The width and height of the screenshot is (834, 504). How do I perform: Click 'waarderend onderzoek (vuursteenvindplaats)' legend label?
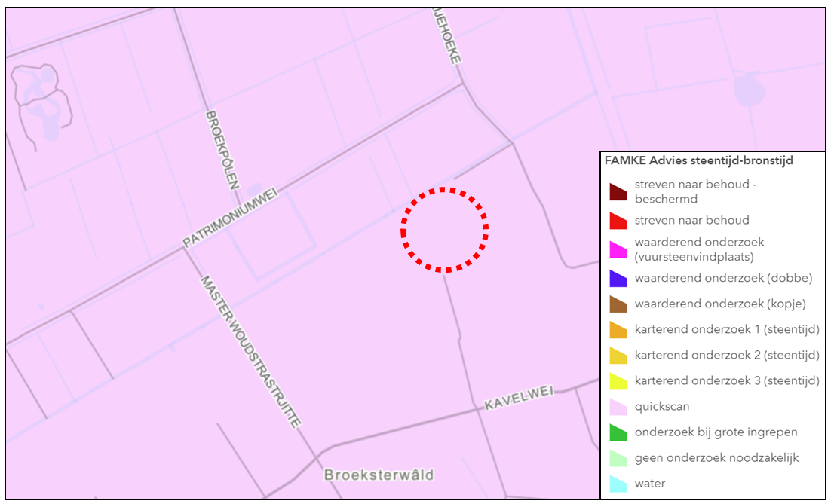point(700,249)
